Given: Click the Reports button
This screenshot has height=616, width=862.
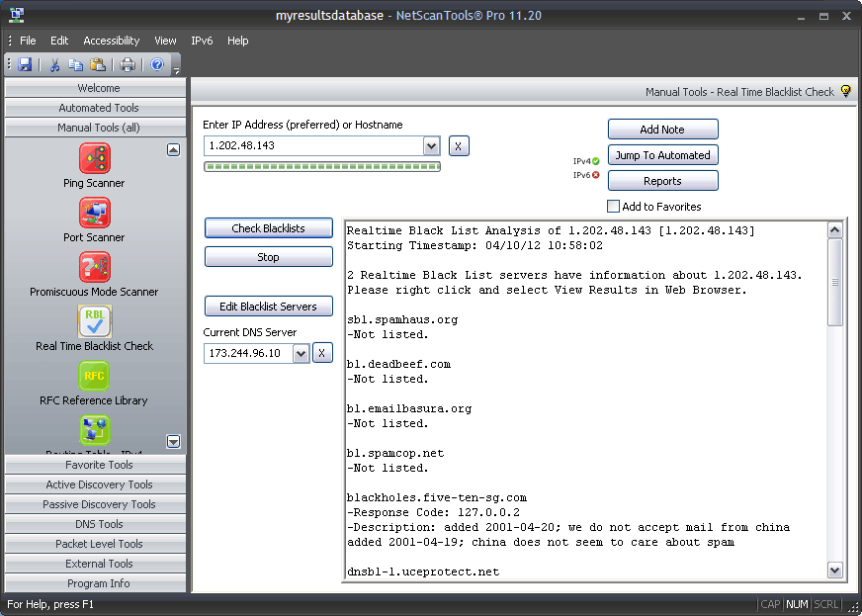Looking at the screenshot, I should 662,181.
